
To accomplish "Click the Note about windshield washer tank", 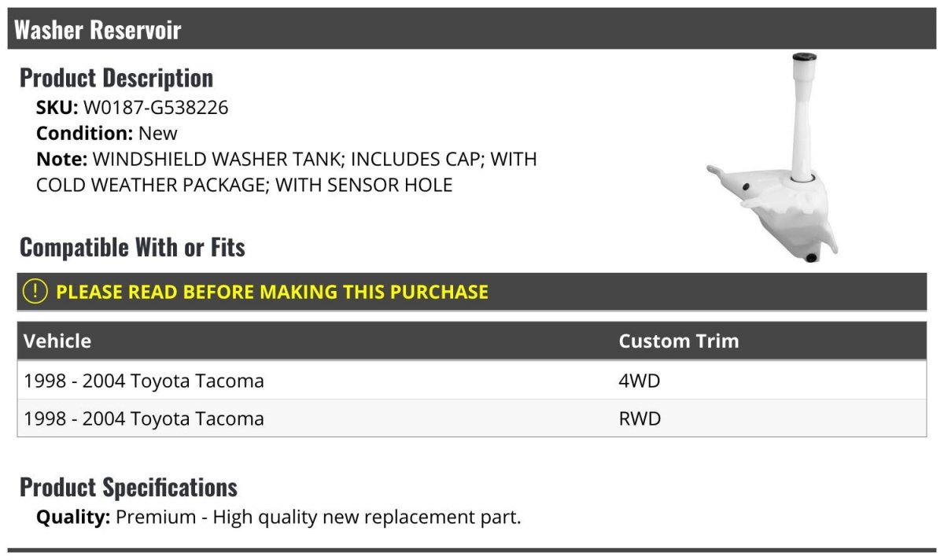I will tap(287, 171).
